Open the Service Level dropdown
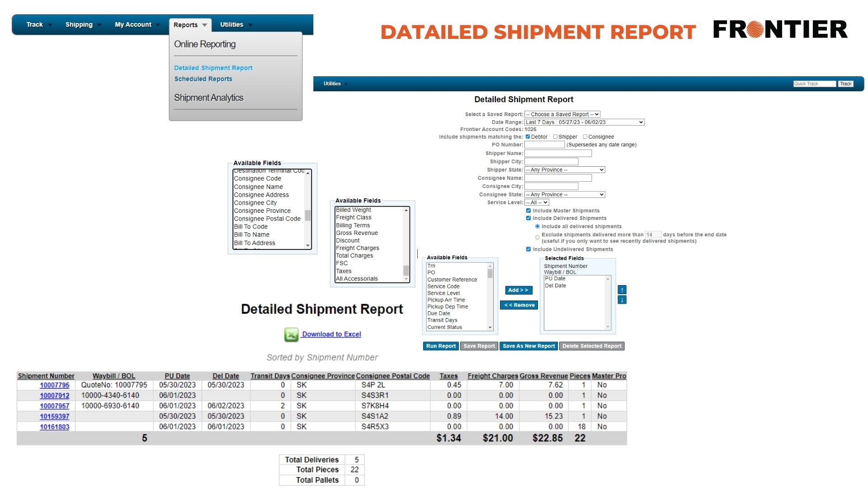Image resolution: width=868 pixels, height=488 pixels. pos(537,202)
